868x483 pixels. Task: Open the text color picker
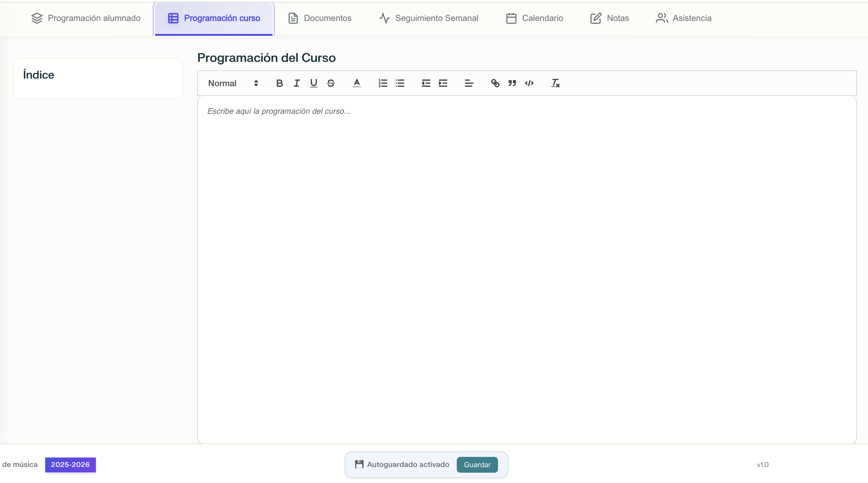point(357,83)
